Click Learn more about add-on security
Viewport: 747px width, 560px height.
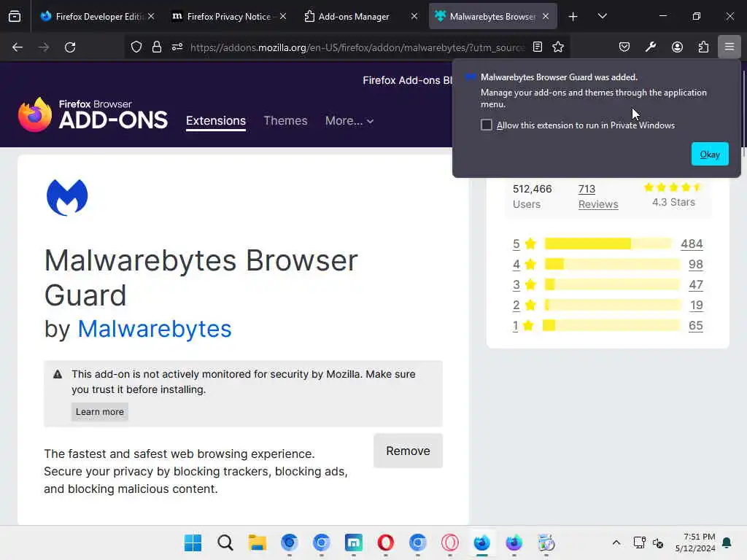point(99,412)
